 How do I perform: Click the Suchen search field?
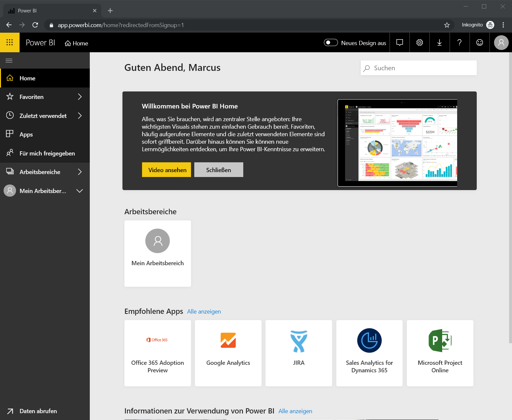[419, 68]
